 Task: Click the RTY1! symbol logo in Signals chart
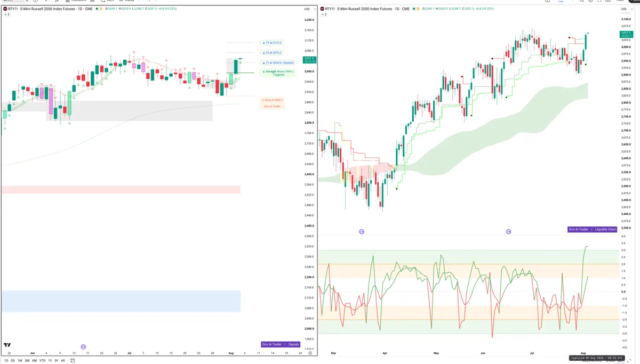5,9
